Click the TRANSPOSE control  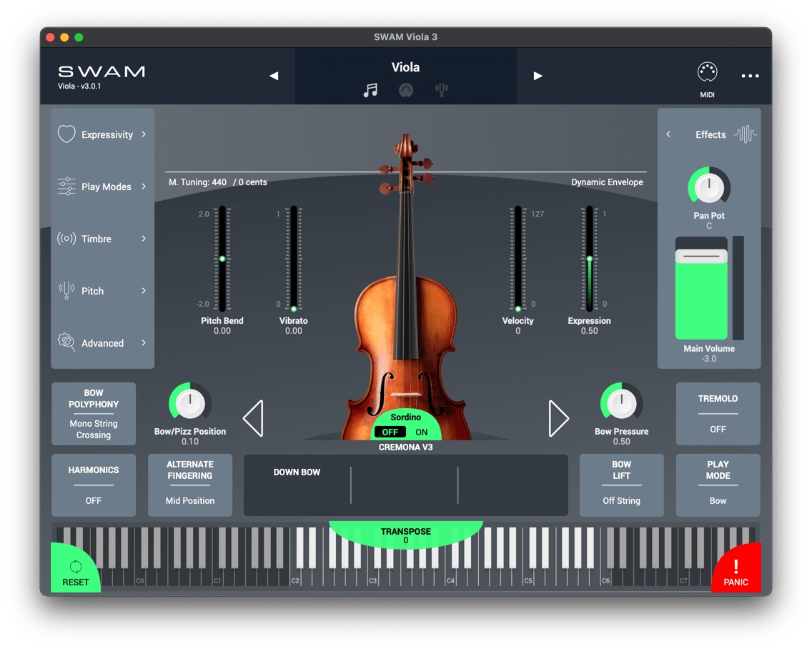point(406,535)
